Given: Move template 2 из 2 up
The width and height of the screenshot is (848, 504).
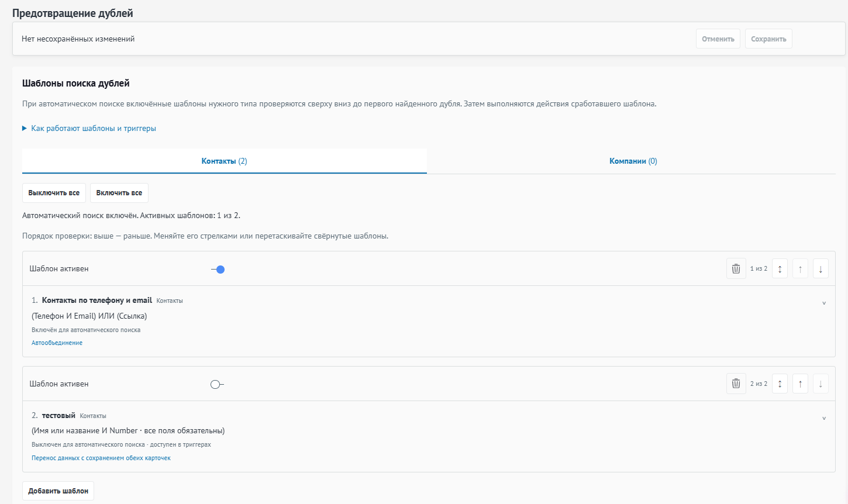Looking at the screenshot, I should coord(800,384).
